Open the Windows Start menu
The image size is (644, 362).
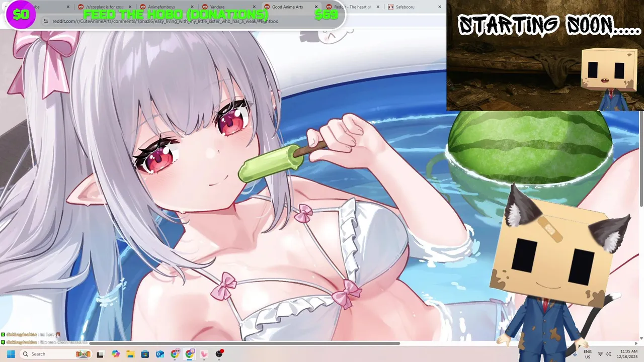point(11,354)
